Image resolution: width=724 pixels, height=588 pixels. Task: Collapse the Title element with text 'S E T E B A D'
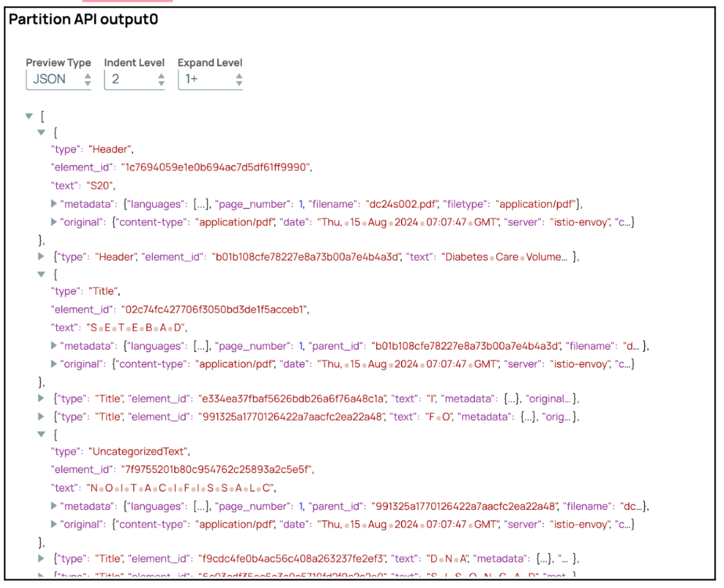click(x=41, y=274)
